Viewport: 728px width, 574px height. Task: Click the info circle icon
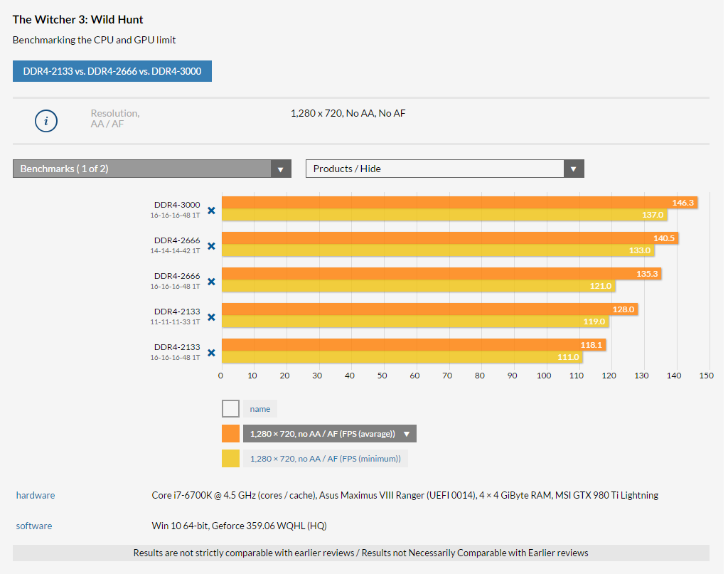[46, 121]
